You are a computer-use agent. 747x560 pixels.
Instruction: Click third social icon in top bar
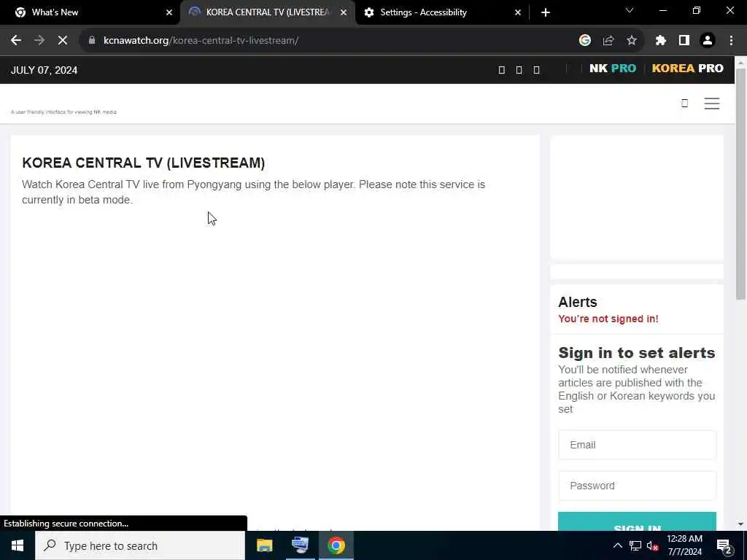(x=536, y=70)
